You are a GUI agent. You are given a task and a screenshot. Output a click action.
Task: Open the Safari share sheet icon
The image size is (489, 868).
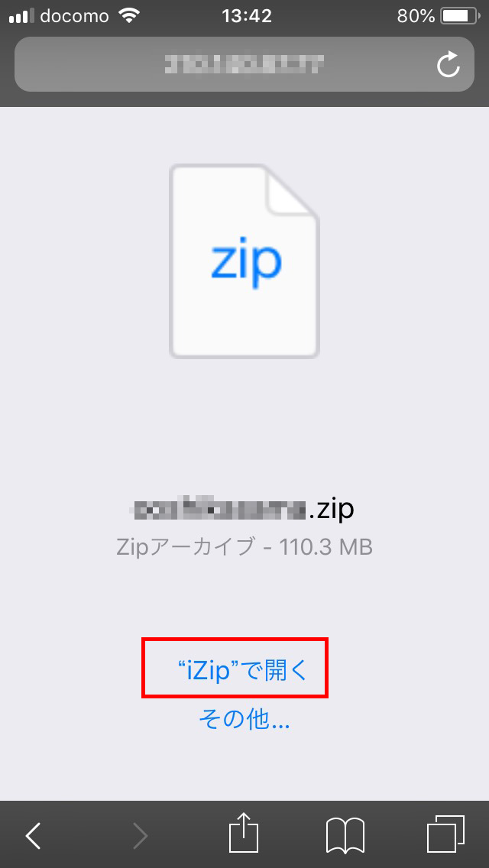[x=244, y=833]
